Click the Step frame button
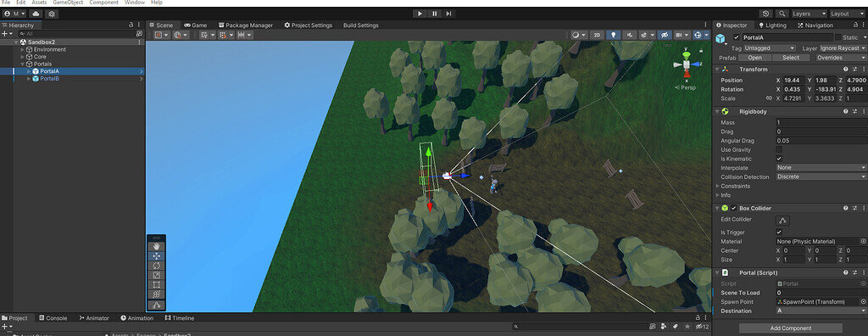The width and height of the screenshot is (868, 336). 449,14
